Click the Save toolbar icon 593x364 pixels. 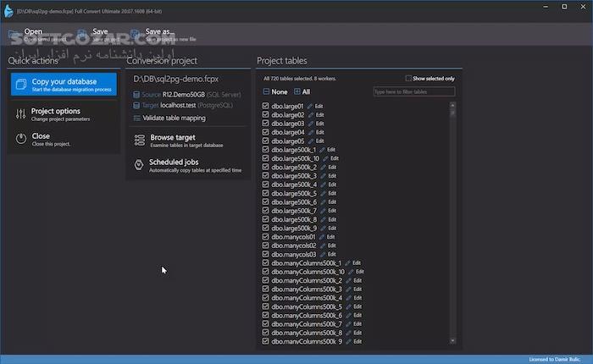coord(81,34)
